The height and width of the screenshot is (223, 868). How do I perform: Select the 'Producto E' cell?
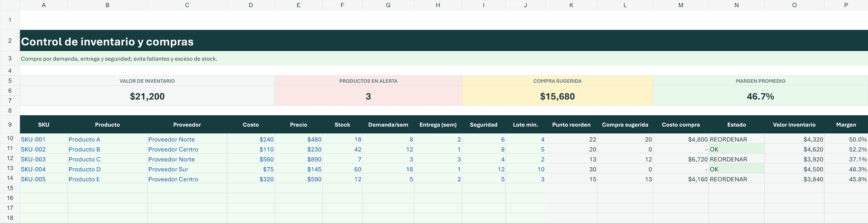click(x=108, y=179)
